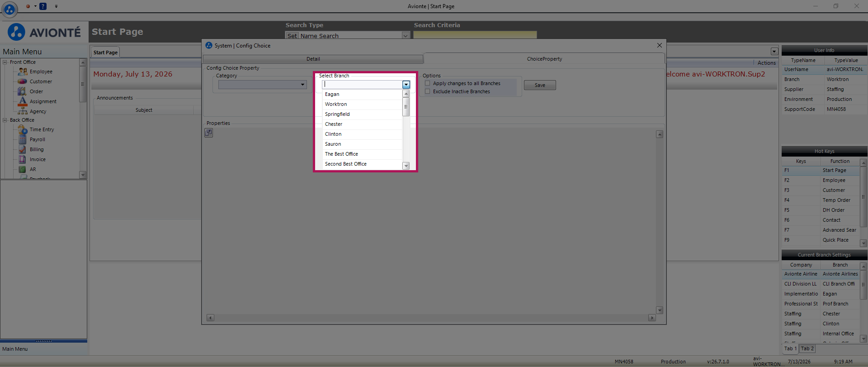Open the Order module icon

(x=23, y=91)
